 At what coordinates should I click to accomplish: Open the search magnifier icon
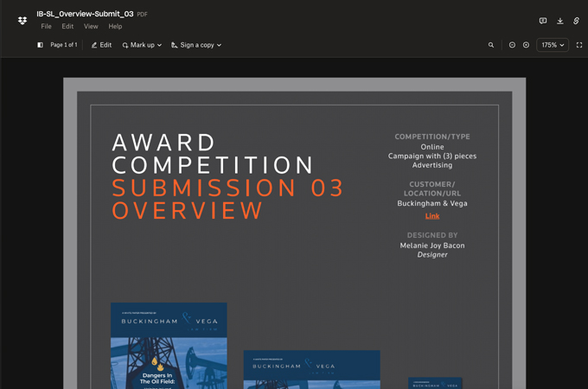tap(491, 45)
